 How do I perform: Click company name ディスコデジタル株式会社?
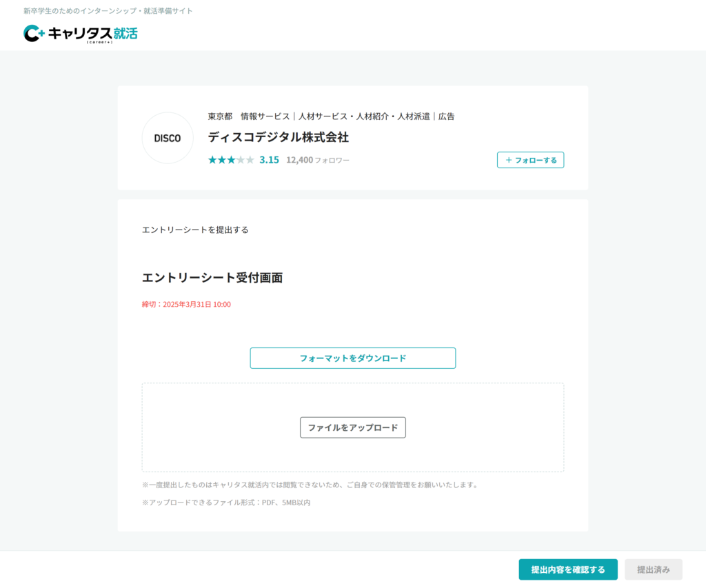(x=279, y=137)
